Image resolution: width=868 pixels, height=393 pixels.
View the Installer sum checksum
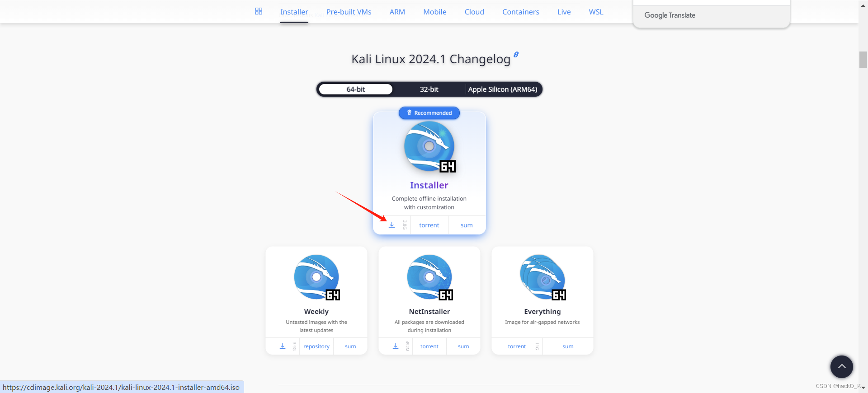tap(467, 225)
